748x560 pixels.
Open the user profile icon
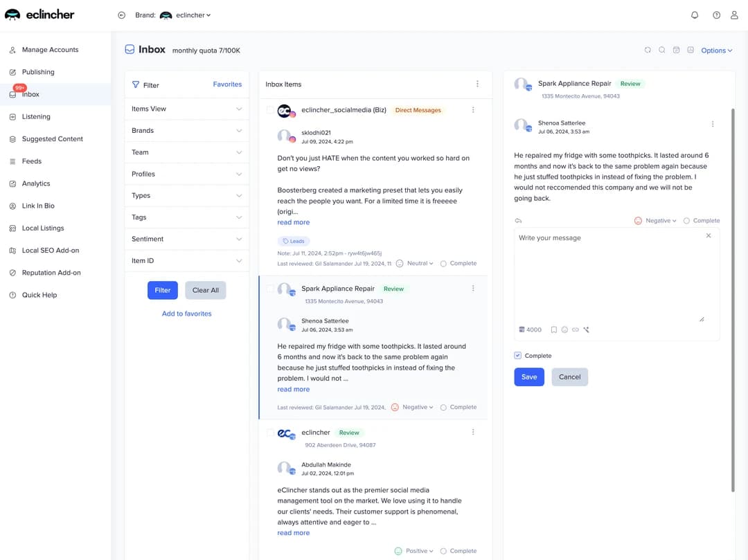click(734, 15)
